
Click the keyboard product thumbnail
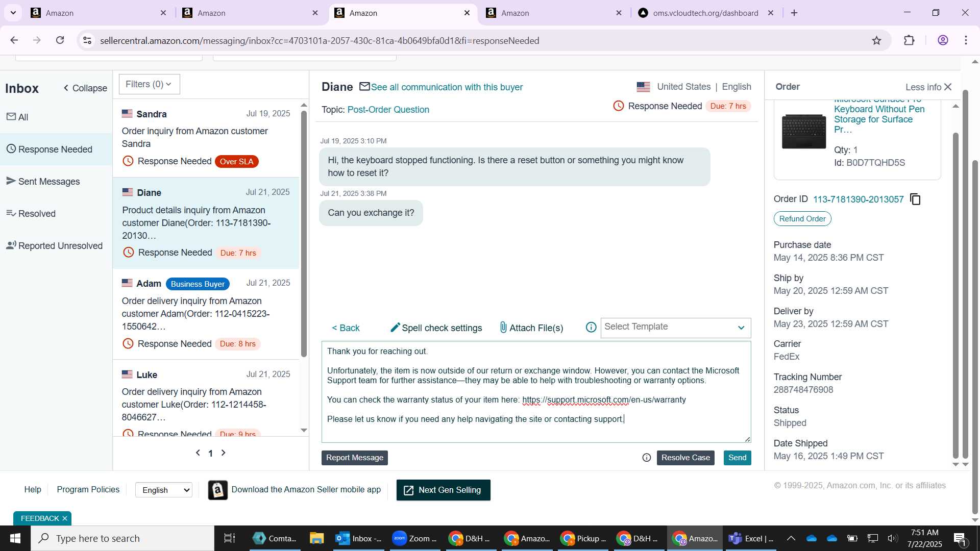tap(803, 131)
